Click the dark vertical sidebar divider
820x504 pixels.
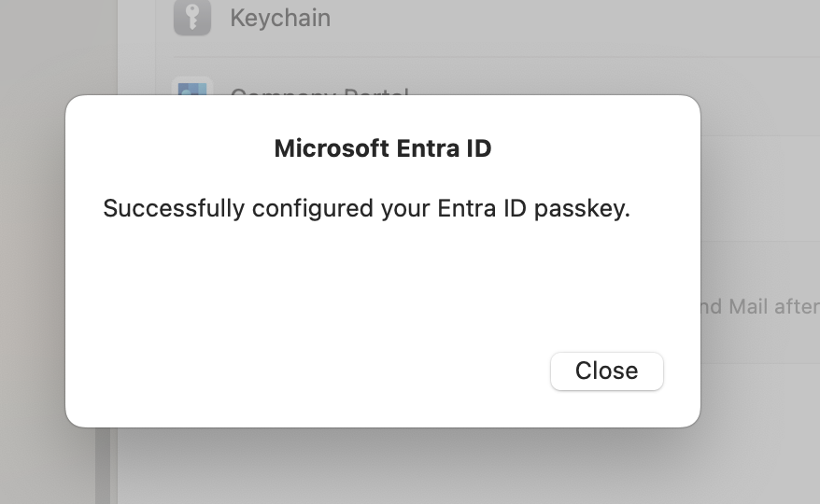[x=103, y=466]
